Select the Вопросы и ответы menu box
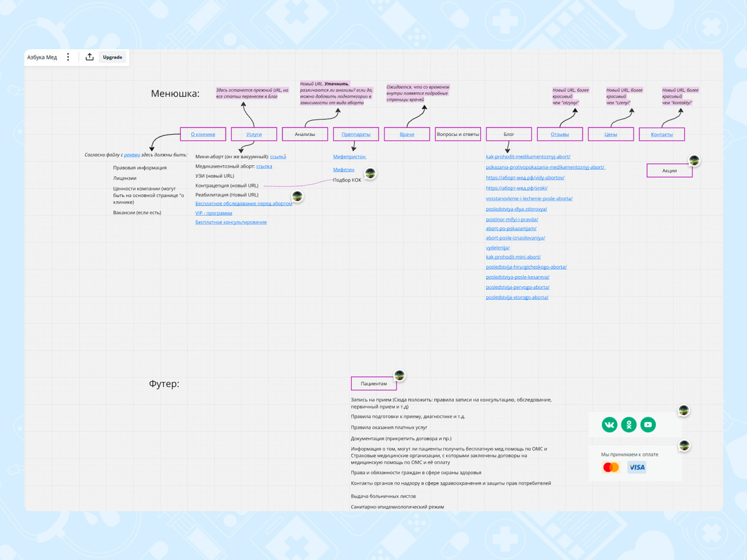Viewport: 747px width, 560px height. (x=458, y=134)
